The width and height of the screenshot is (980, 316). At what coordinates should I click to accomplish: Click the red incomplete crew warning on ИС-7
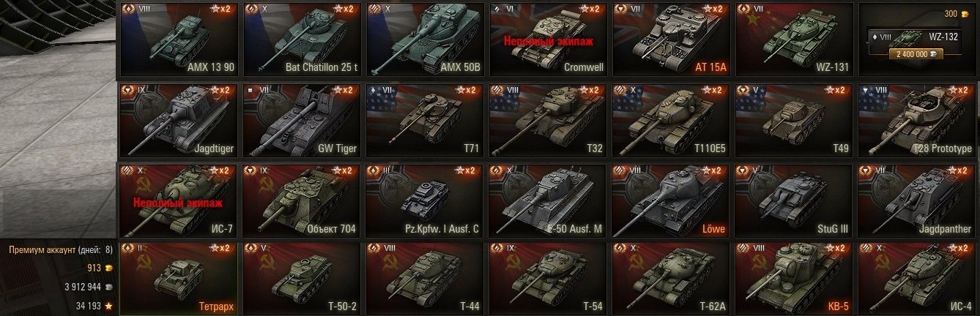coord(178,203)
